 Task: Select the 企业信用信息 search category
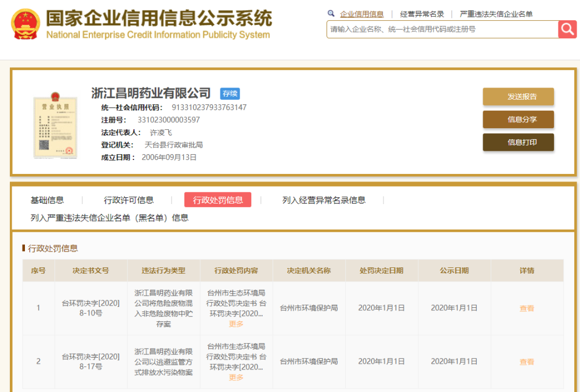point(362,14)
